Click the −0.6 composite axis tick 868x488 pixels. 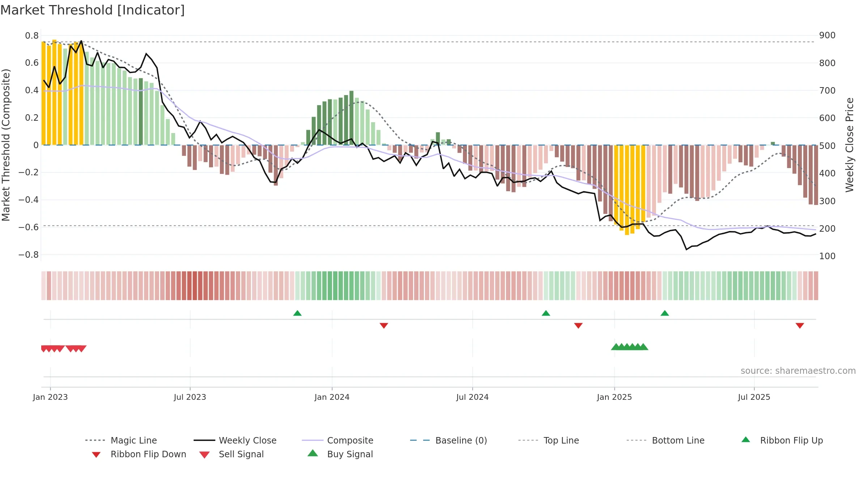tap(29, 227)
